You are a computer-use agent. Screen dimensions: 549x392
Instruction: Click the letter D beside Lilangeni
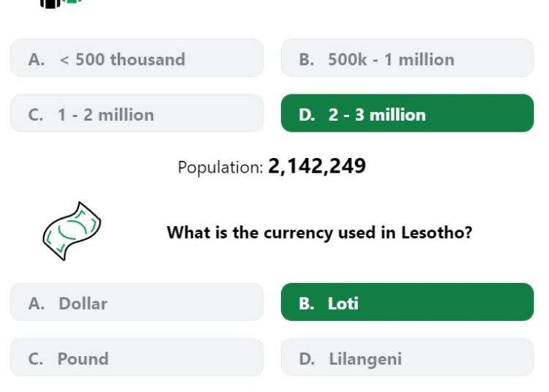(307, 359)
